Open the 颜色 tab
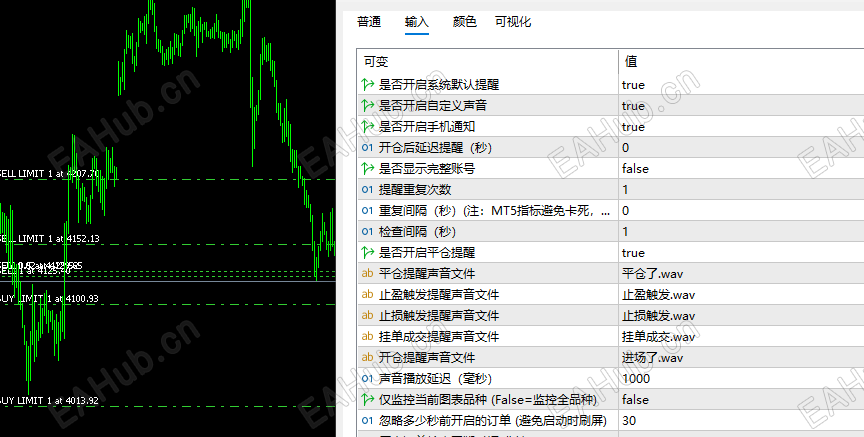The image size is (864, 437). pos(465,22)
